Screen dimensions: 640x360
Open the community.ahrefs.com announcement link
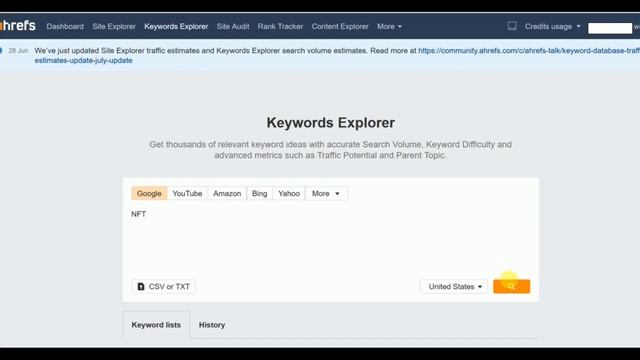pyautogui.click(x=529, y=51)
